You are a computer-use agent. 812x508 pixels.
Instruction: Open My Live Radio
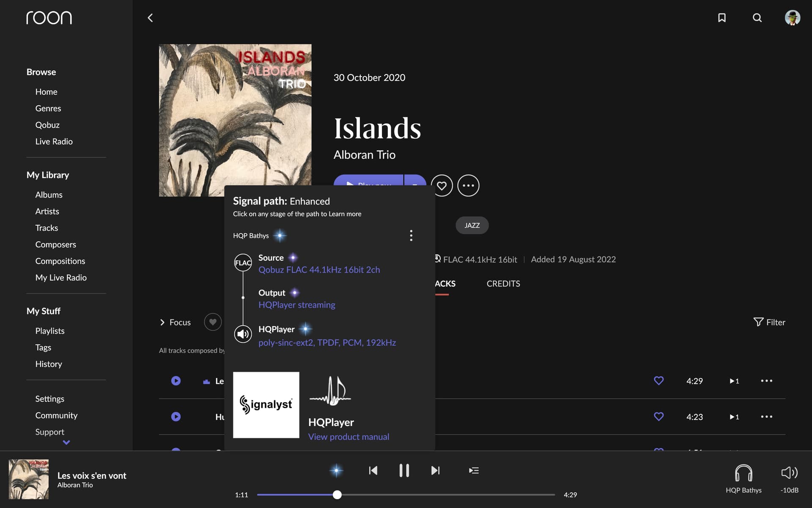[61, 278]
